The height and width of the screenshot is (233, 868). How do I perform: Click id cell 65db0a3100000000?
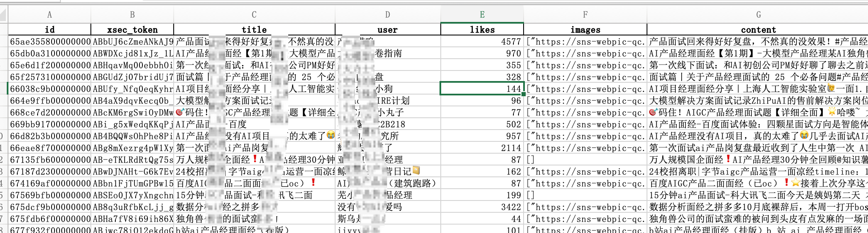pos(49,53)
